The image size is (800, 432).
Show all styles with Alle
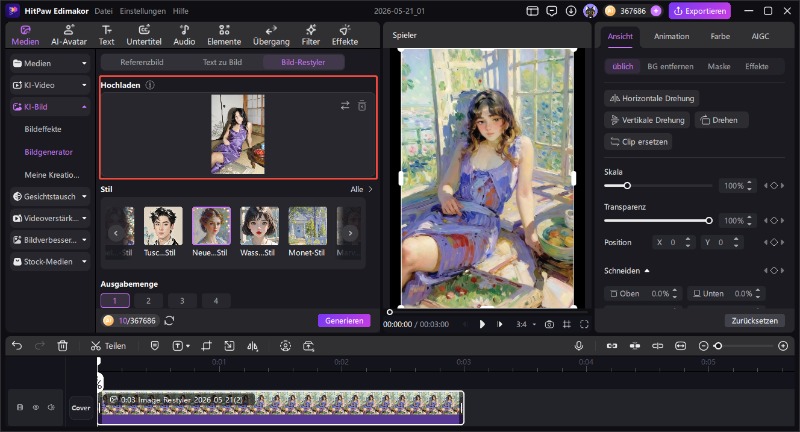[x=362, y=189]
